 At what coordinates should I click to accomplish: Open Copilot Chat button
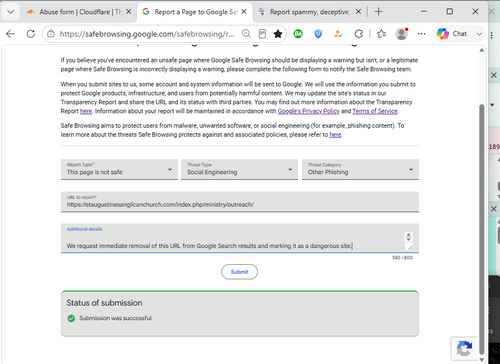coord(452,34)
